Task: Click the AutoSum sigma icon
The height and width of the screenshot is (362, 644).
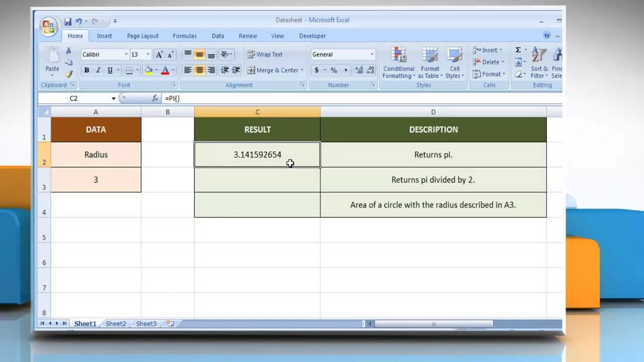Action: point(518,50)
